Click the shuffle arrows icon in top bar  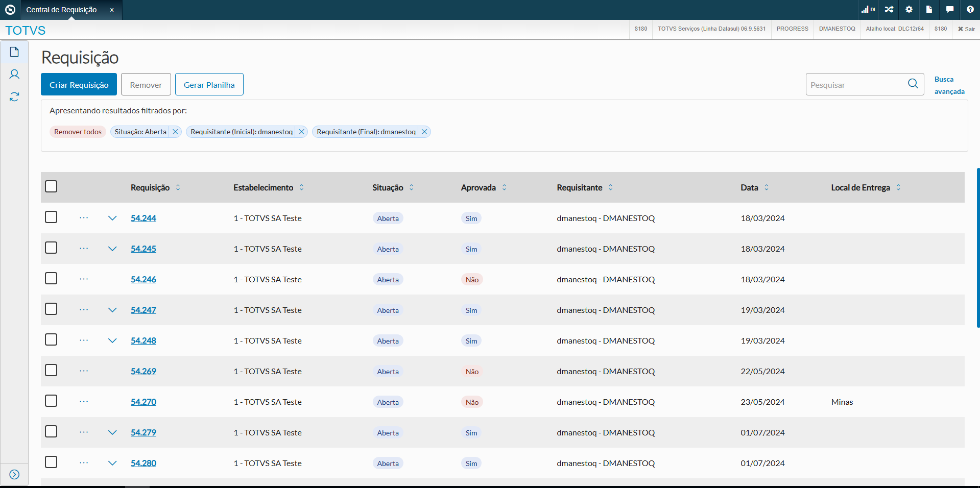coord(889,10)
